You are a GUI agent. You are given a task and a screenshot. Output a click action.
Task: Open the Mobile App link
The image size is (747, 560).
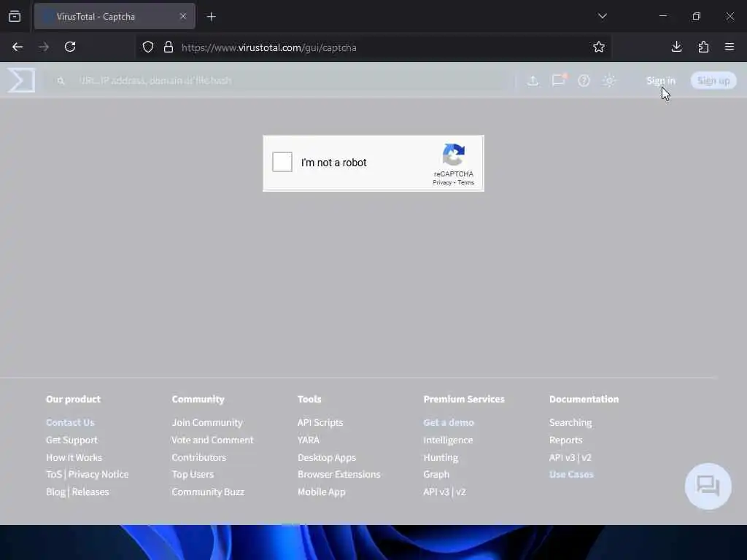point(321,492)
